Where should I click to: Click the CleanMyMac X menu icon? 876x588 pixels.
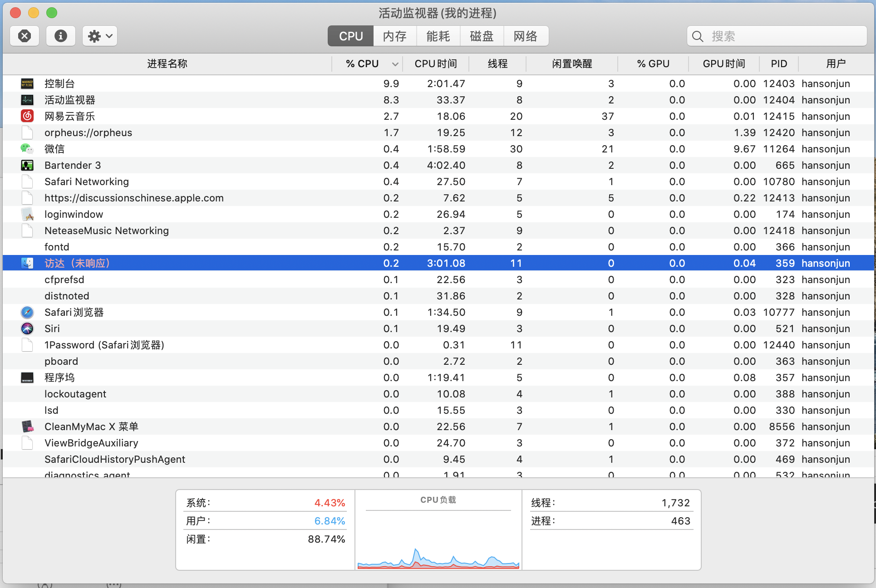pyautogui.click(x=27, y=426)
